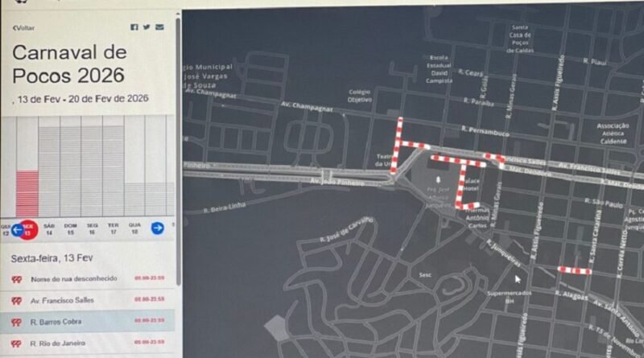Click the blue left arrow for previous days
Viewport: 644px width, 358px height.
(17, 230)
